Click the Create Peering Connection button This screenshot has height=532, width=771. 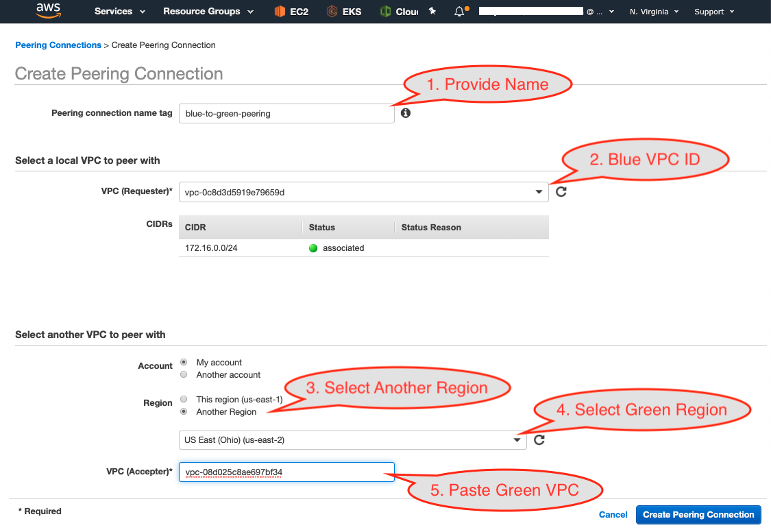coord(698,514)
